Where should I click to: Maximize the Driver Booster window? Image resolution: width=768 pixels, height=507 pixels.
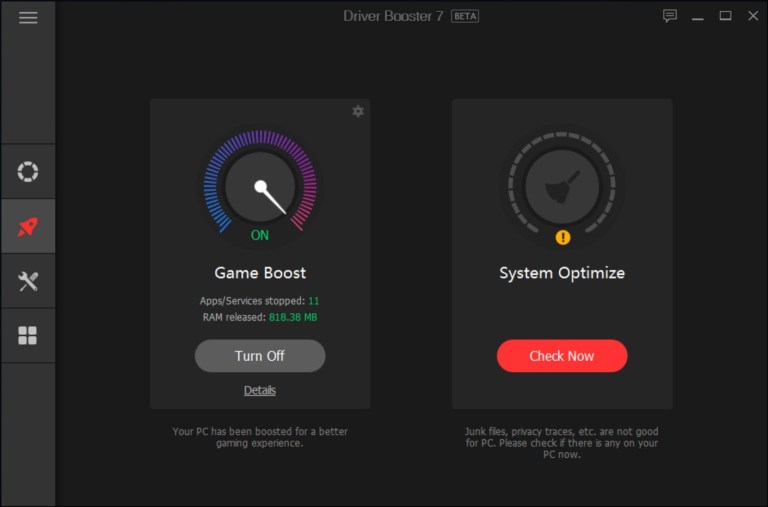coord(725,16)
